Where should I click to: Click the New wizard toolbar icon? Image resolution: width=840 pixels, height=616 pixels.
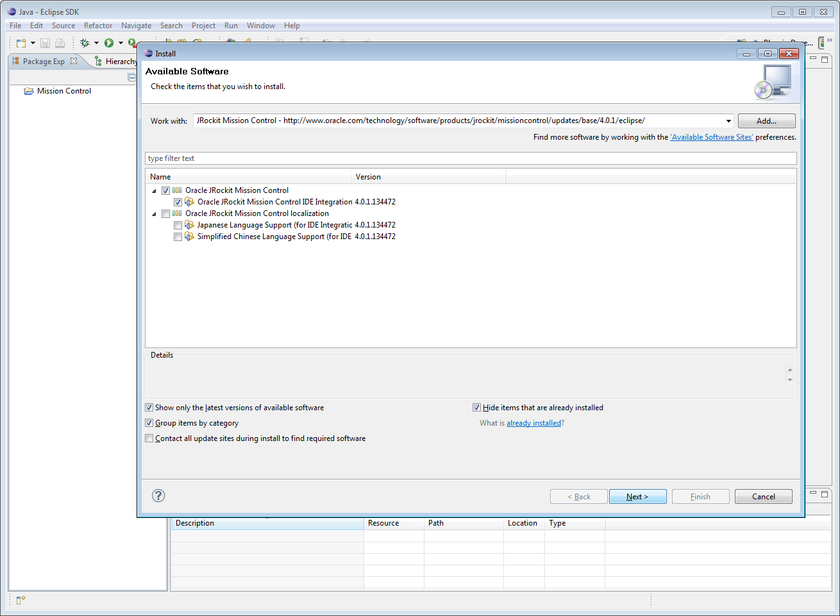pyautogui.click(x=21, y=43)
